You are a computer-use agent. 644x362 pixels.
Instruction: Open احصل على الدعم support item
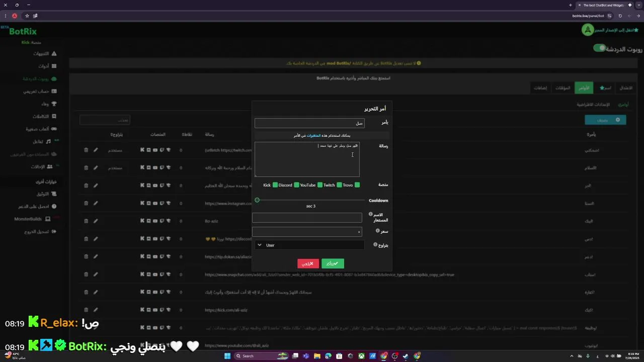(x=37, y=207)
